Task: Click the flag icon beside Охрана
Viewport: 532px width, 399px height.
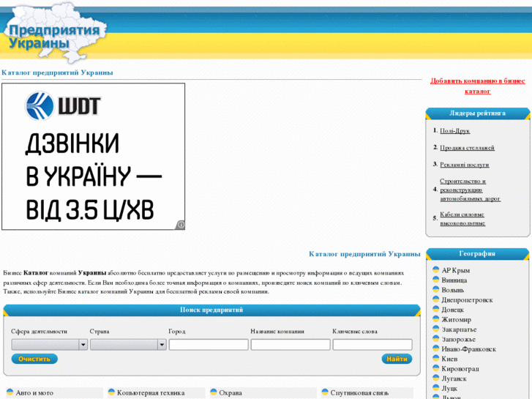Action: (214, 392)
